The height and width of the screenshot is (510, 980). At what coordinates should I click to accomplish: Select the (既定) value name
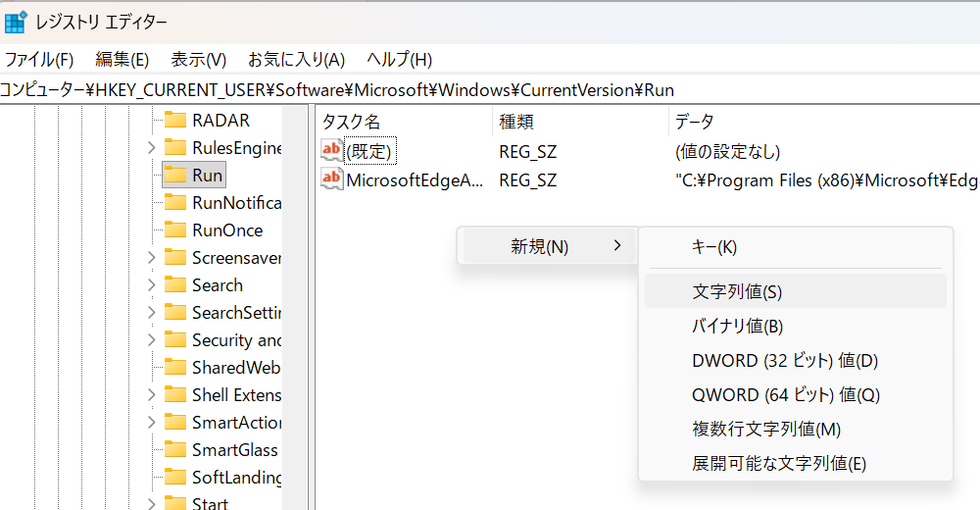point(368,151)
